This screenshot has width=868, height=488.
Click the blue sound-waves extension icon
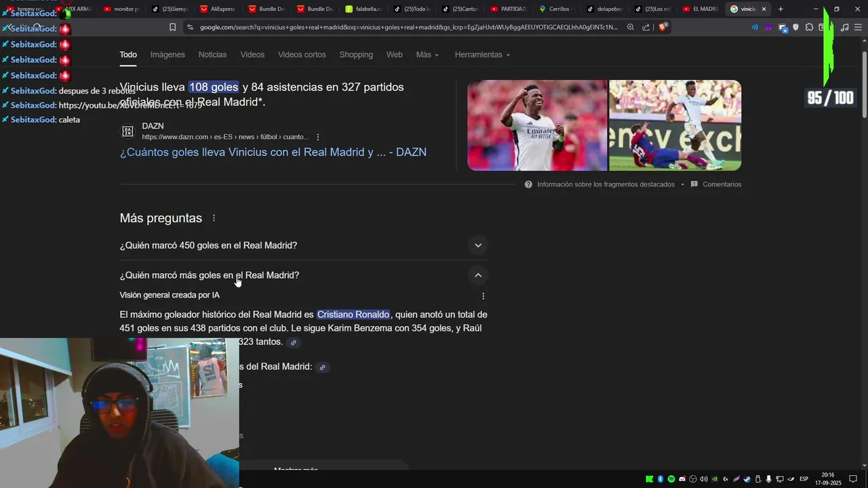(x=755, y=27)
